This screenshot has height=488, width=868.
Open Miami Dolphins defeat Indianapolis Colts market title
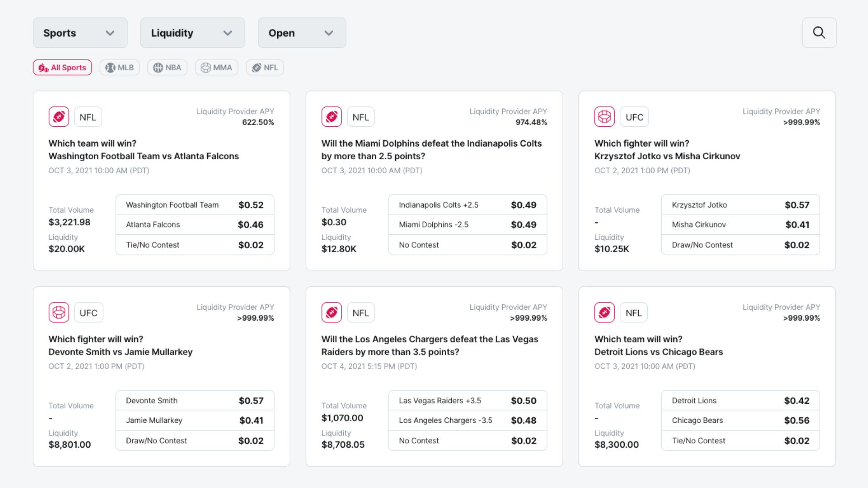(x=431, y=150)
